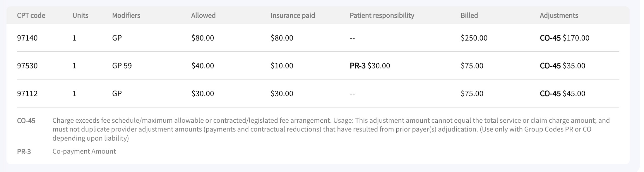644x172 pixels.
Task: Click the PR-3 legend code label
Action: 24,151
